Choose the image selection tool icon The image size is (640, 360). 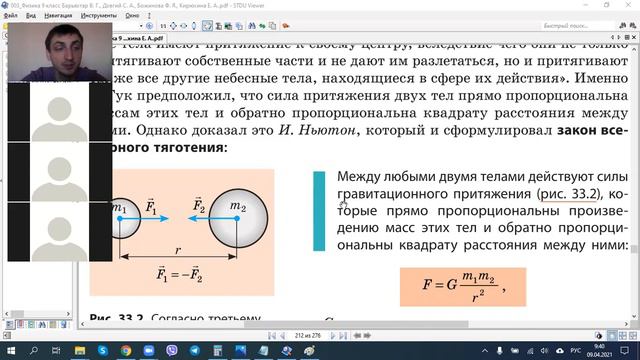(228, 26)
